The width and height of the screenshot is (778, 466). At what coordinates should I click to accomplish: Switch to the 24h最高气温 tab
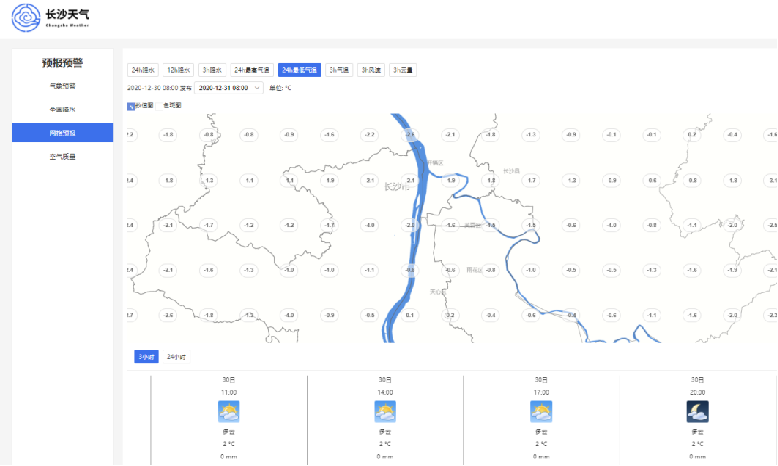pos(252,70)
